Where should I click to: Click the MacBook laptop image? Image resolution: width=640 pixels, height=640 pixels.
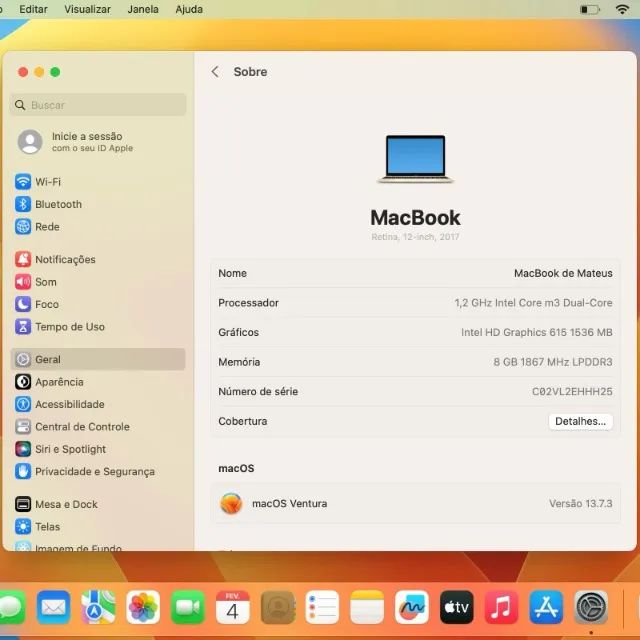pyautogui.click(x=416, y=159)
